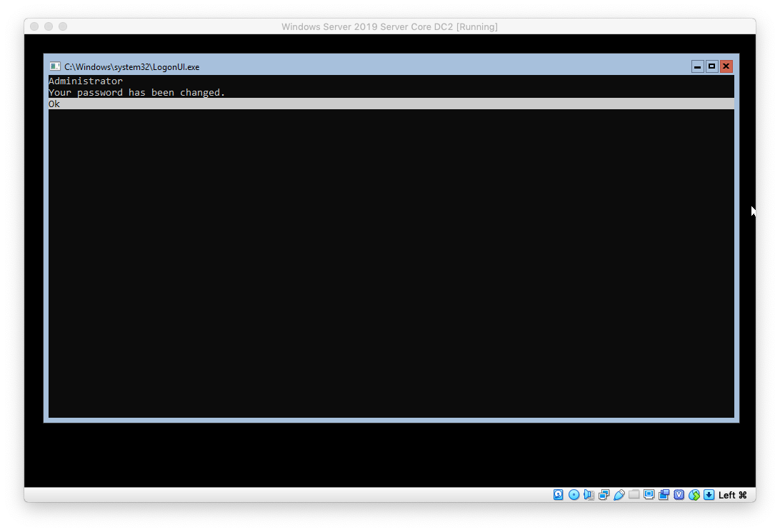
Task: Click the hard disk activity status icon
Action: pos(558,495)
